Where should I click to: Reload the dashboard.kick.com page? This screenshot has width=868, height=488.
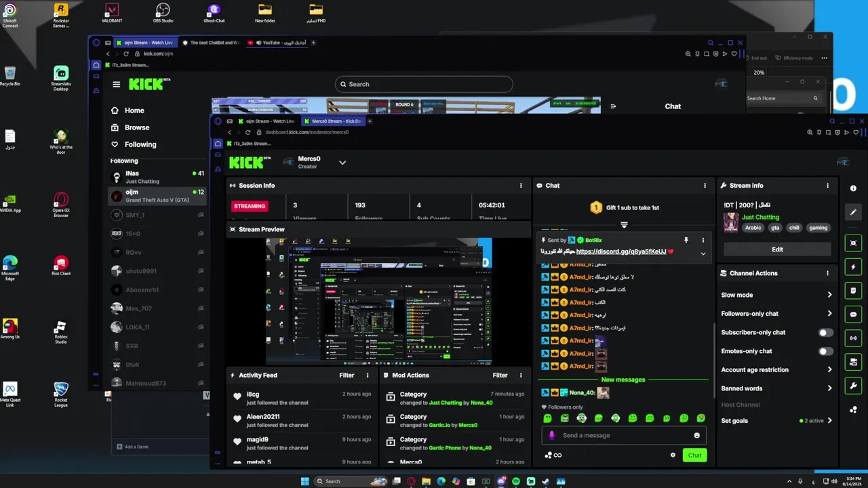coord(248,132)
